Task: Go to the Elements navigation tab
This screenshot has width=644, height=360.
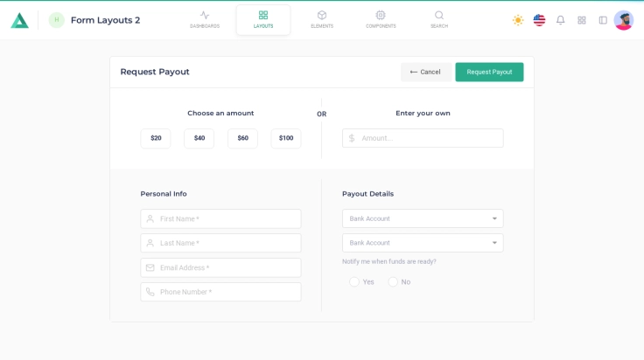Action: 322,19
